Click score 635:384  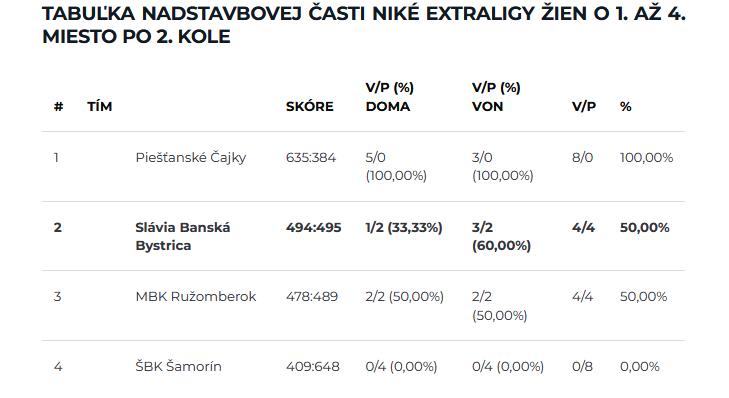(311, 158)
